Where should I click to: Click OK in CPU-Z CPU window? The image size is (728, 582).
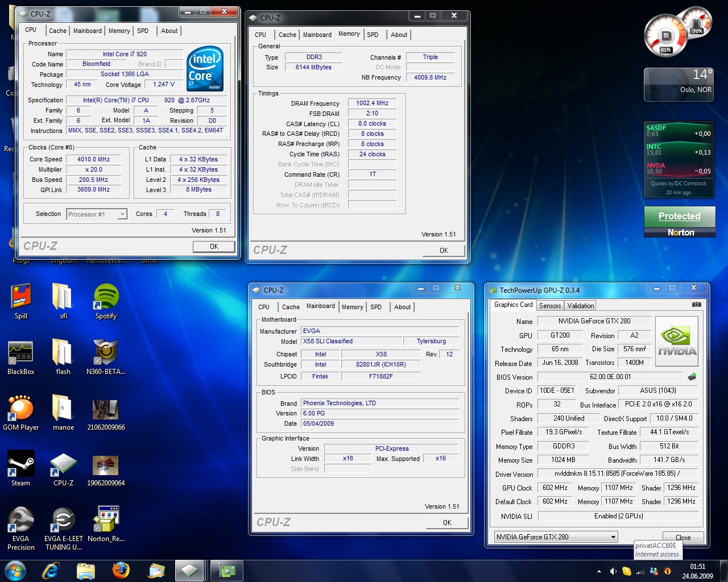(214, 247)
